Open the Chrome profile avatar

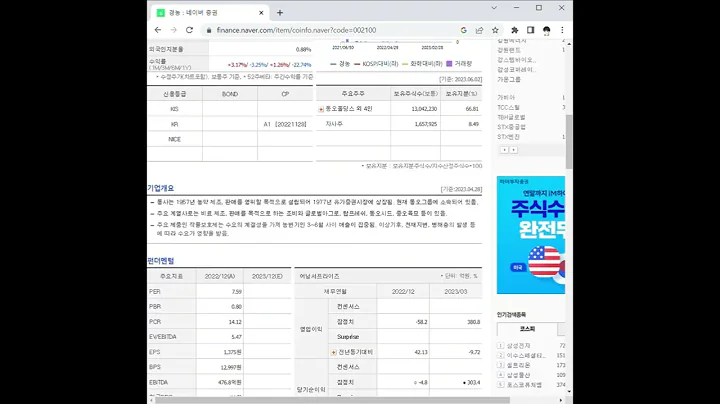click(x=546, y=30)
